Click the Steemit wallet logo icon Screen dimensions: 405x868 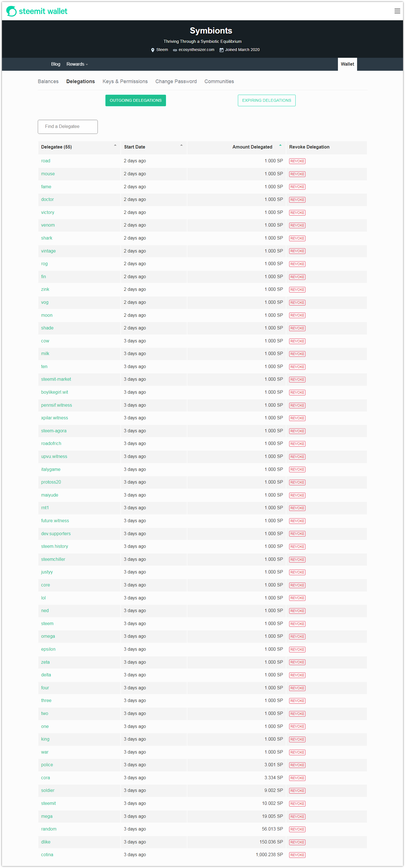tap(11, 11)
